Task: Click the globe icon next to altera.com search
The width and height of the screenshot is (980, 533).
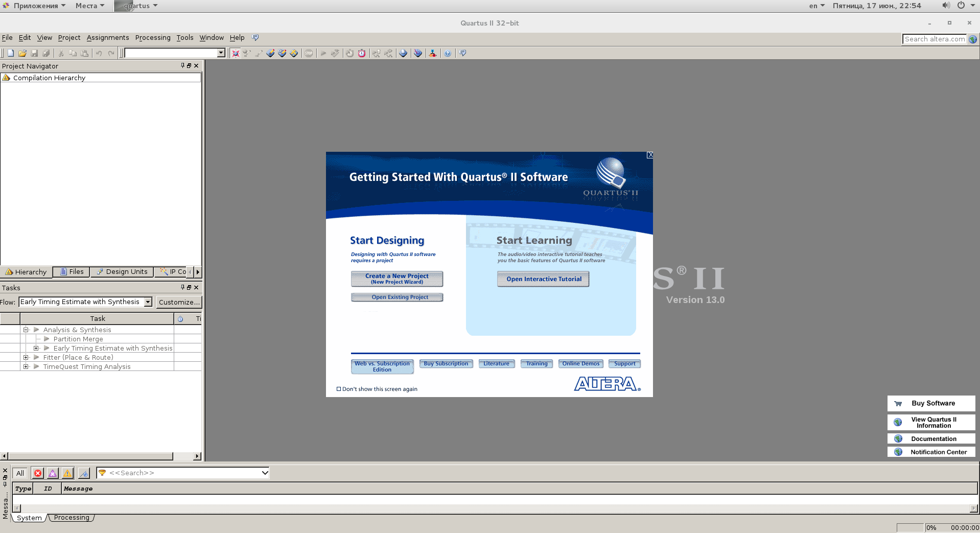Action: pyautogui.click(x=973, y=39)
